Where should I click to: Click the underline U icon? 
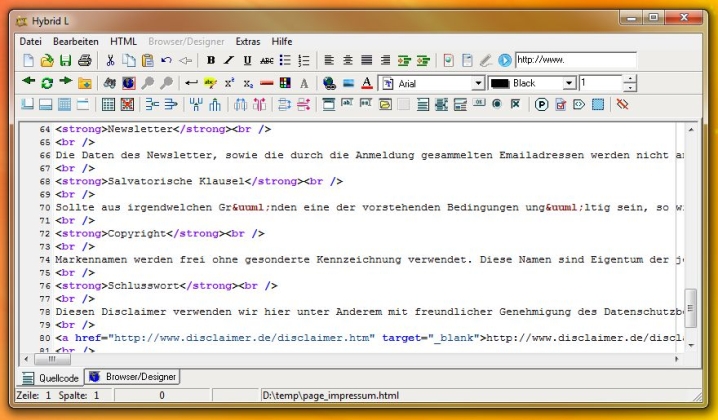point(247,61)
